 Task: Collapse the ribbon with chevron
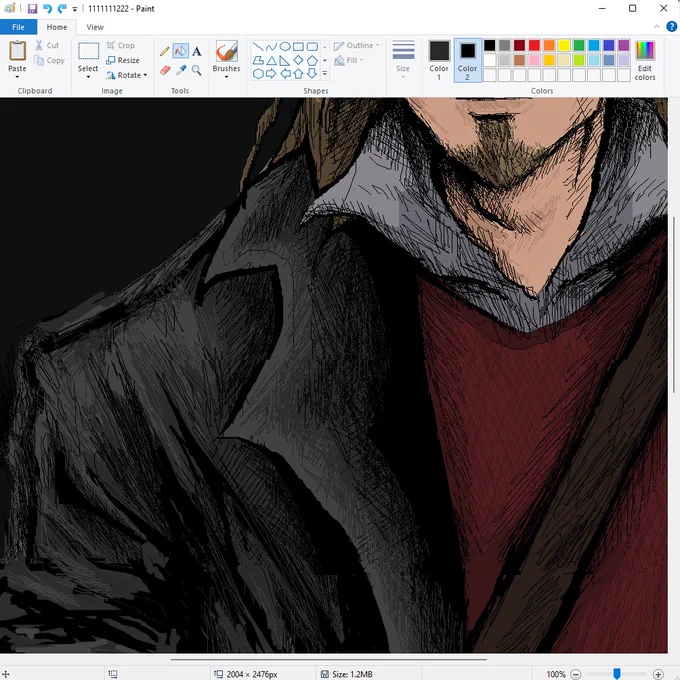pyautogui.click(x=657, y=27)
